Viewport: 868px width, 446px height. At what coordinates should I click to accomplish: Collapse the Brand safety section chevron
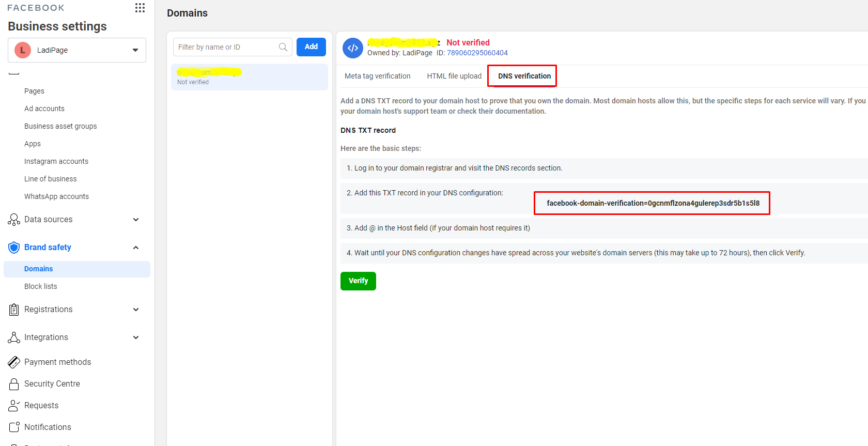[x=136, y=248]
